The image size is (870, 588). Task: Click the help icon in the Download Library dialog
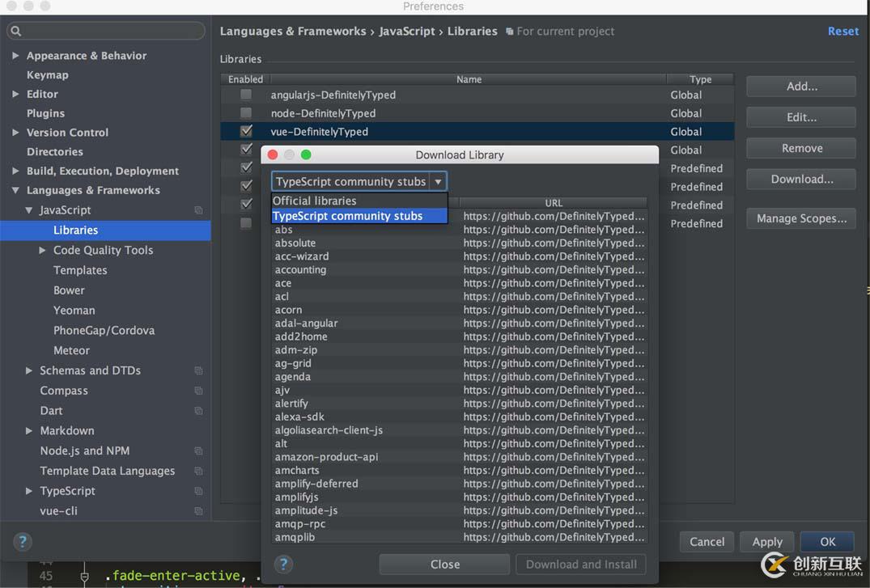pyautogui.click(x=282, y=564)
